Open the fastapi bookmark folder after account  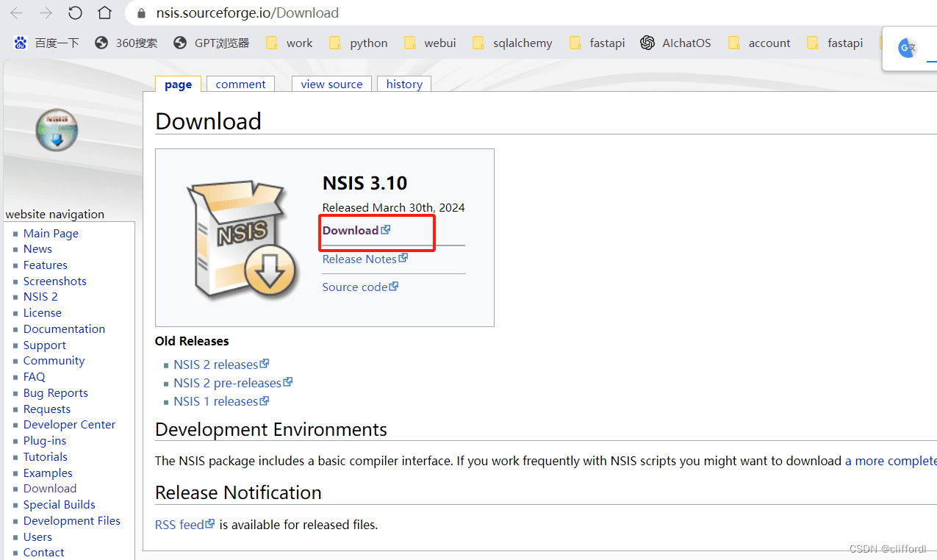835,43
